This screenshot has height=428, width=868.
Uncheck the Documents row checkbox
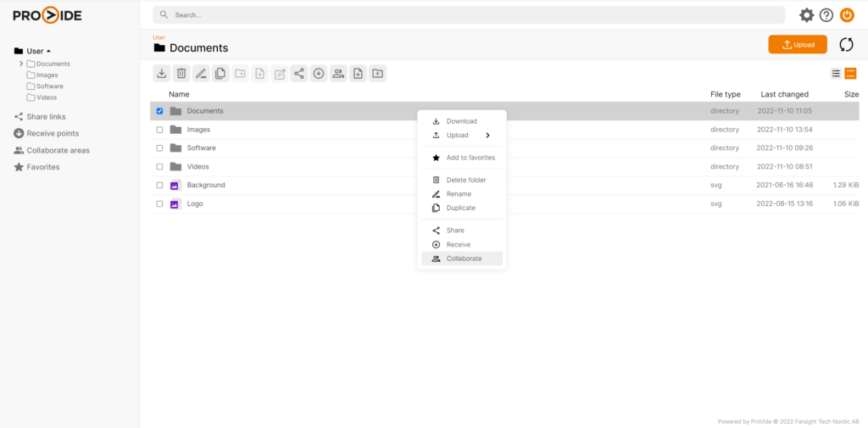(x=159, y=111)
